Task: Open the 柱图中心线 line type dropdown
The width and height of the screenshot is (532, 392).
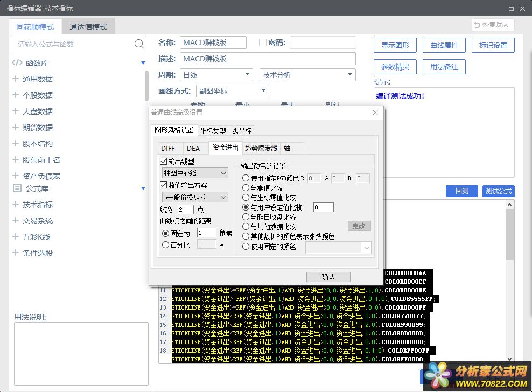Action: [x=195, y=173]
